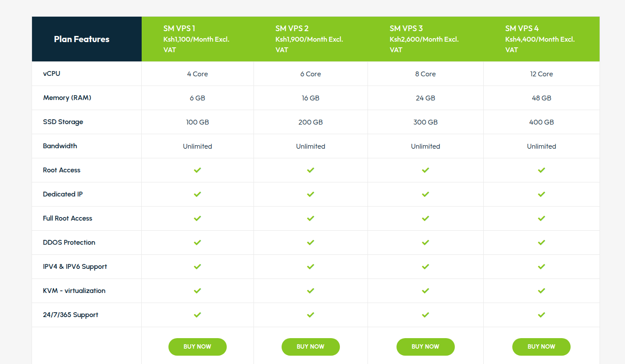
Task: Click the DDOS Protection row label
Action: coord(69,243)
